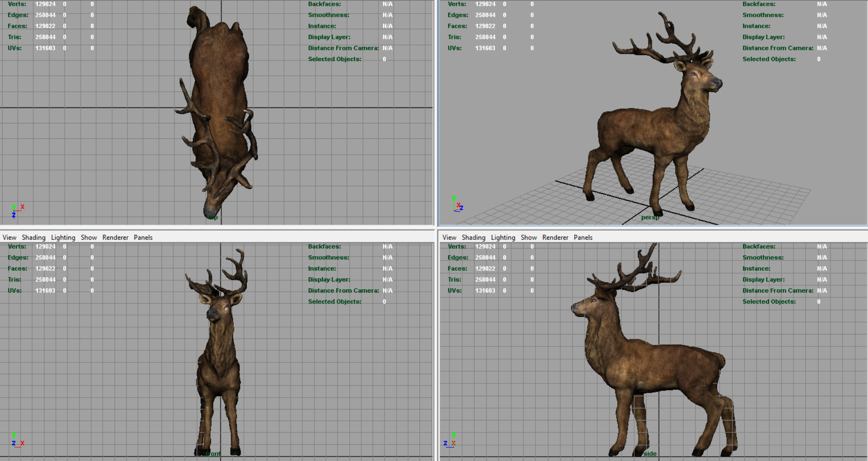Click 'Backfaces:' label in top view HUD

pos(325,4)
